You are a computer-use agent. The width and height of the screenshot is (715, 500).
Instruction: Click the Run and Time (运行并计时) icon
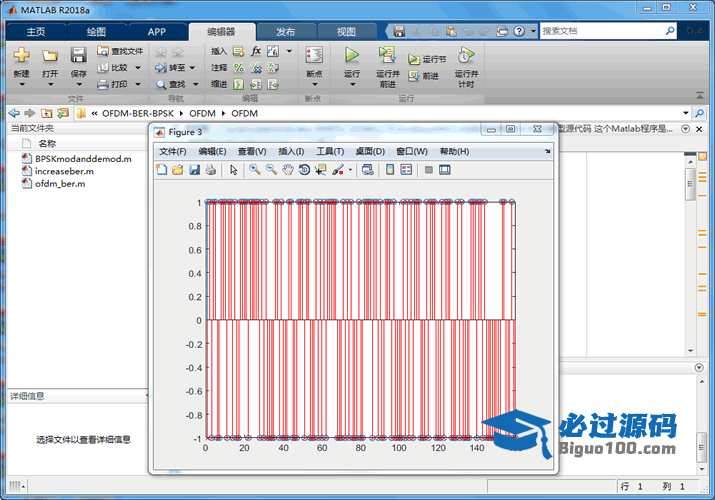coord(466,56)
